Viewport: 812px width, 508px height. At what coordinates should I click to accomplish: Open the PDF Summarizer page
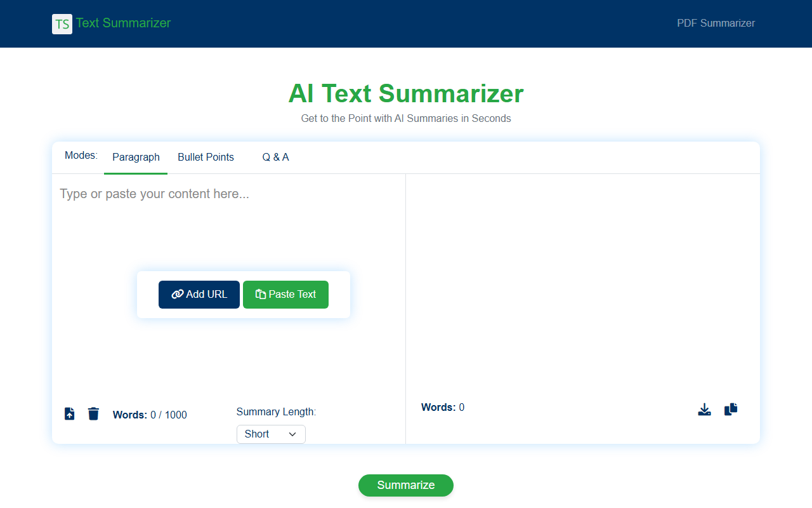716,23
